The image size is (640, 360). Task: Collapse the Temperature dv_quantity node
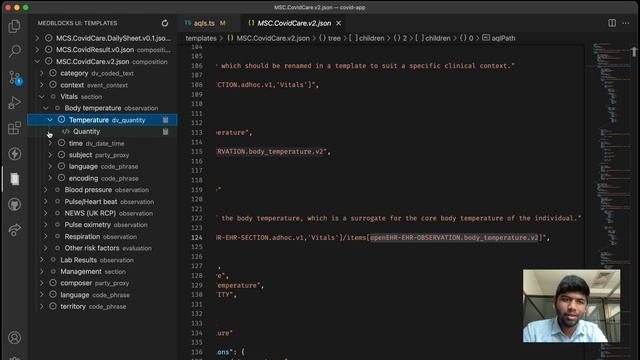(x=50, y=120)
